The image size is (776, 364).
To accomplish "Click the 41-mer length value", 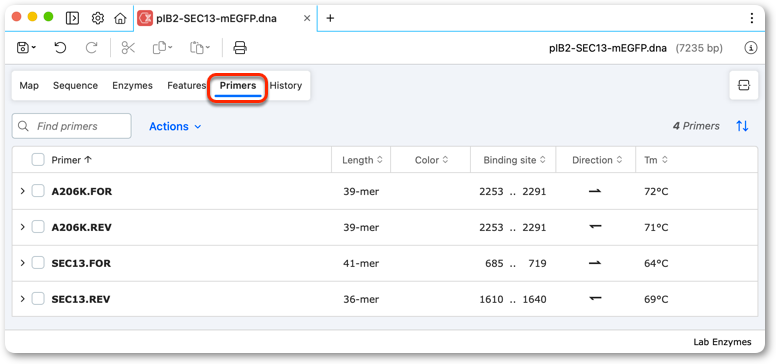I will [361, 263].
